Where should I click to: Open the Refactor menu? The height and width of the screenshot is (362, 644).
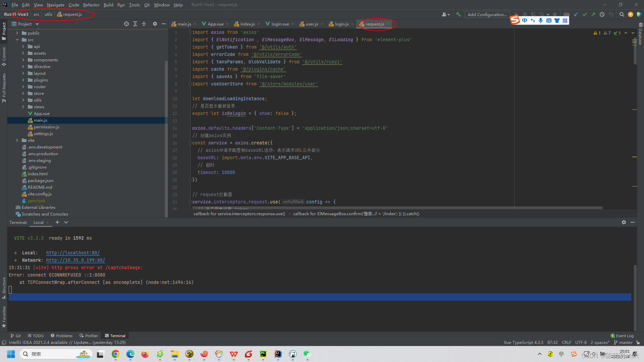click(x=91, y=5)
